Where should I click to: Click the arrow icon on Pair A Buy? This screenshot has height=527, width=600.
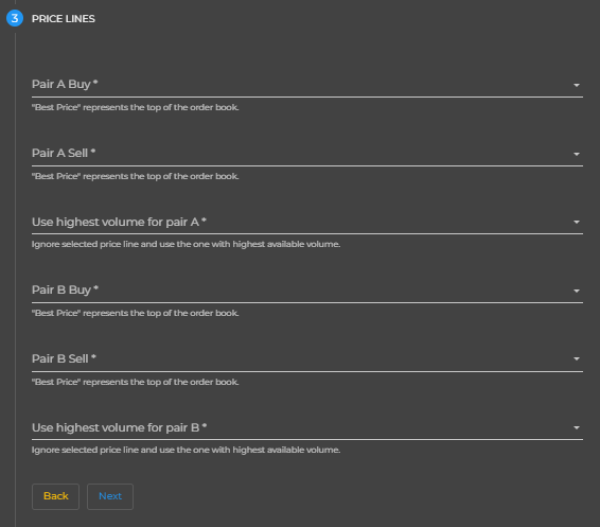tap(576, 85)
